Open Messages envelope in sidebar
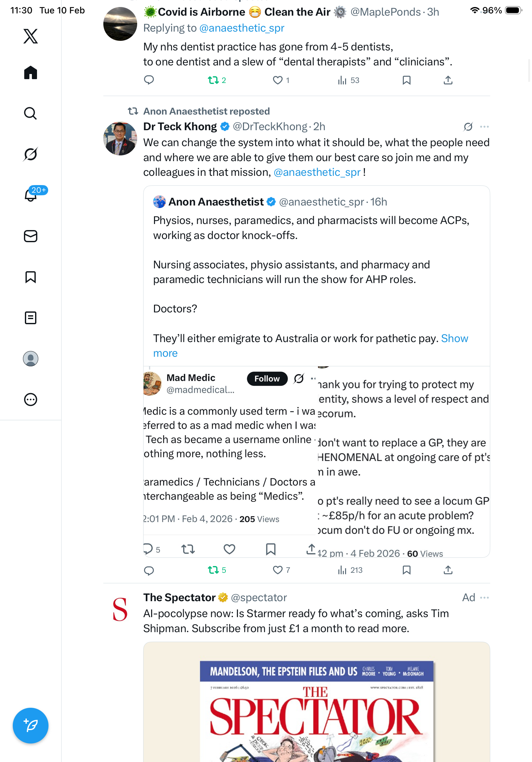Screen dimensions: 532x762 pyautogui.click(x=31, y=236)
